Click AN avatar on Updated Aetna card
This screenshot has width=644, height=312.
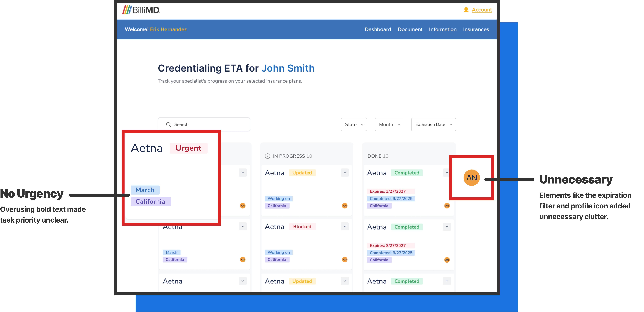pyautogui.click(x=344, y=206)
